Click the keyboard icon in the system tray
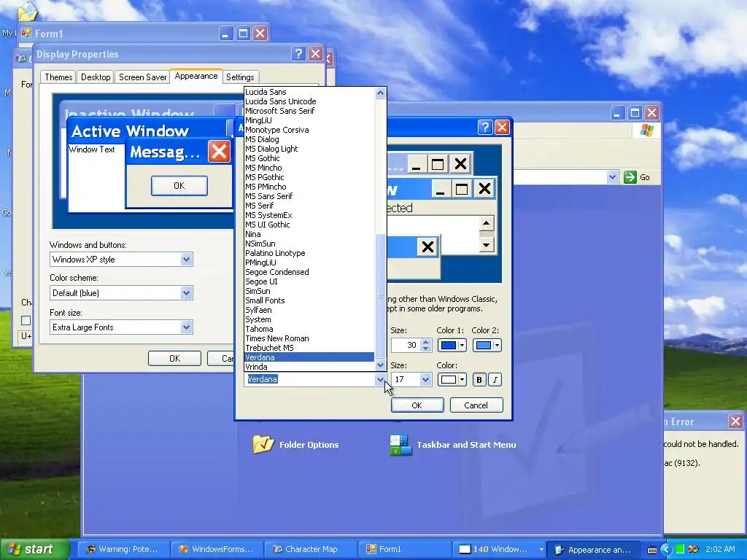This screenshot has width=747, height=560. [x=652, y=550]
